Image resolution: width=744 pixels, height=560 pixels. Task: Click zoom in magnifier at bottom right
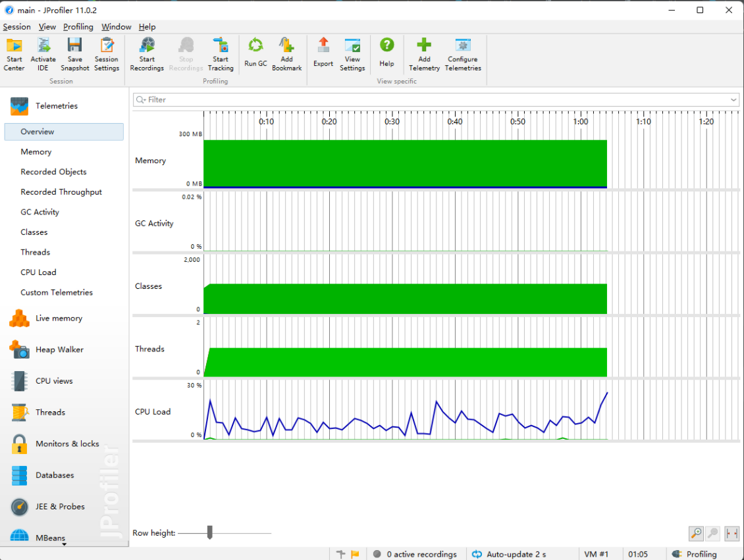(x=696, y=534)
